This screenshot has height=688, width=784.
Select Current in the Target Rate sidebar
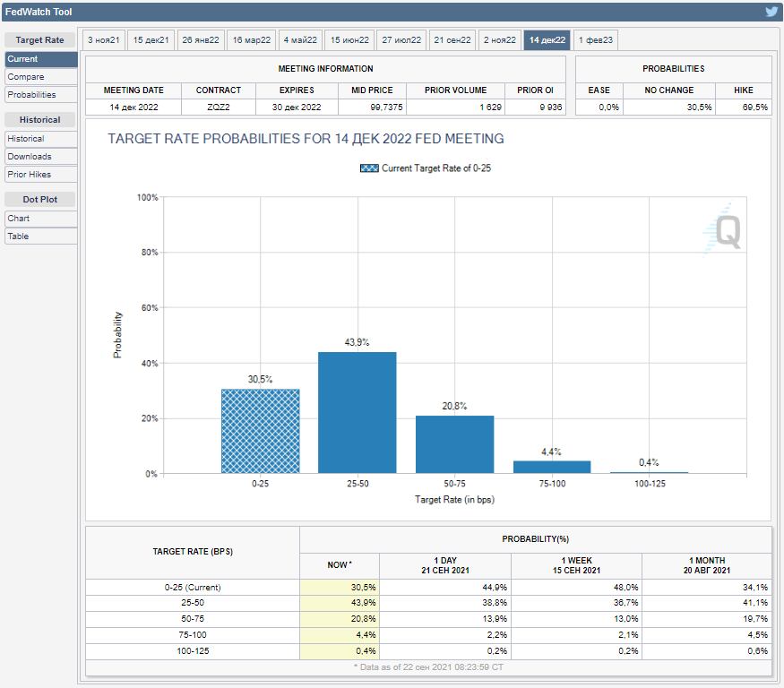click(x=41, y=59)
